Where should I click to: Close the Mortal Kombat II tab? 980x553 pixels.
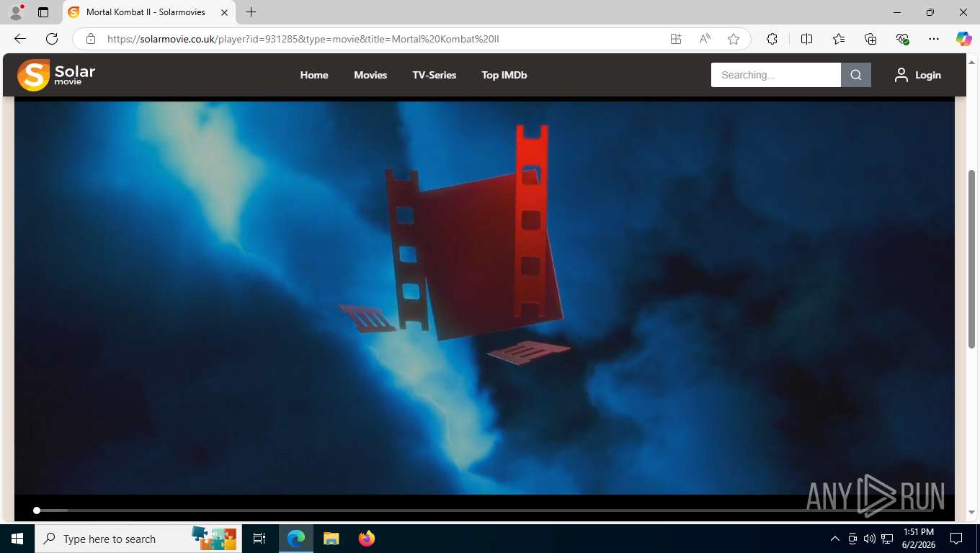pos(224,12)
